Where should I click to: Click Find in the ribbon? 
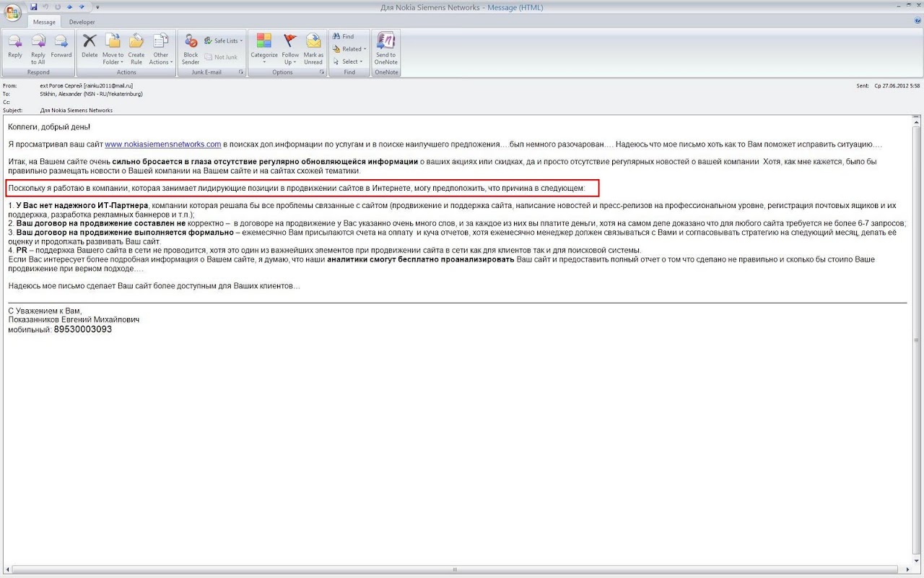click(x=344, y=36)
